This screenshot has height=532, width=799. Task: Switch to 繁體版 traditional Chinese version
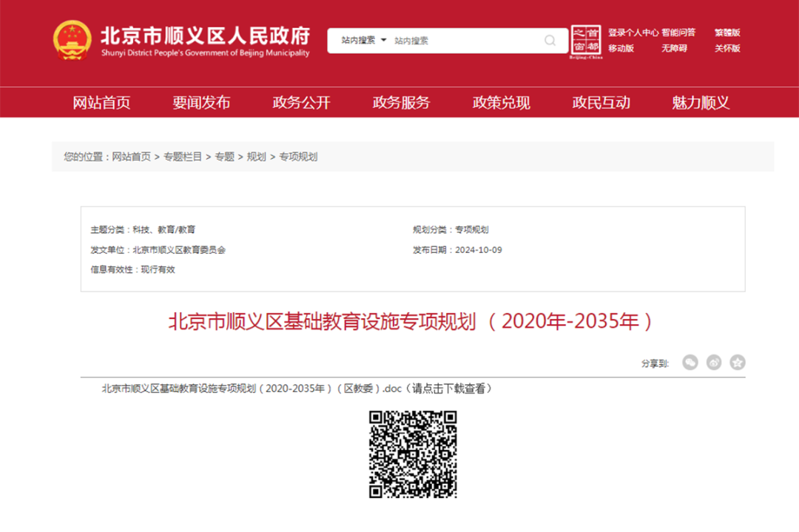(x=727, y=33)
